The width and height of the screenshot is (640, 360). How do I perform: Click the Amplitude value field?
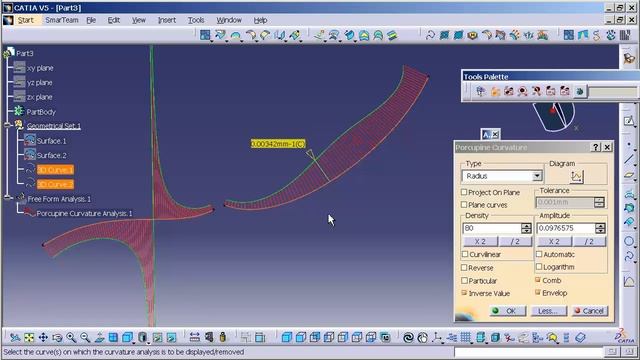point(566,228)
